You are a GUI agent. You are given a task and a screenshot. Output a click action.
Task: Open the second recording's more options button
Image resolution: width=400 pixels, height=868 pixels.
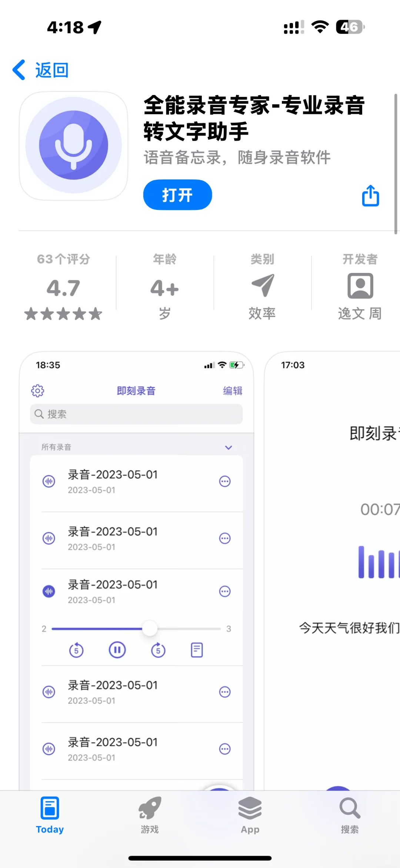(225, 538)
